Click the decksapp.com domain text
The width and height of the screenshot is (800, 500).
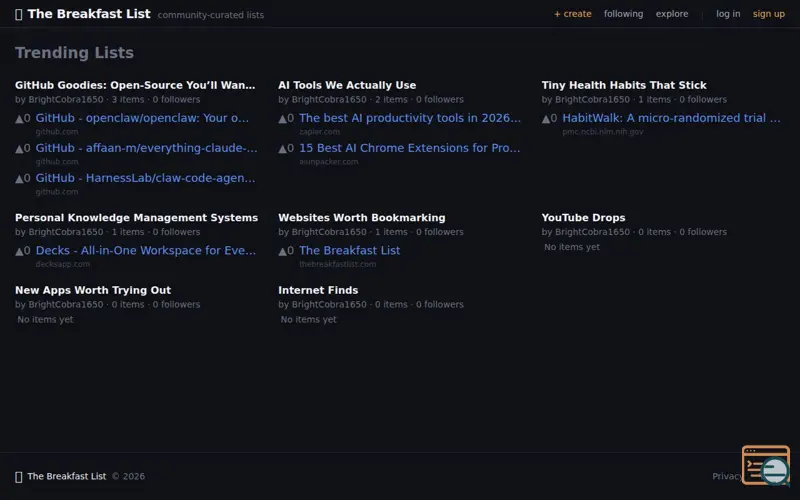click(63, 264)
